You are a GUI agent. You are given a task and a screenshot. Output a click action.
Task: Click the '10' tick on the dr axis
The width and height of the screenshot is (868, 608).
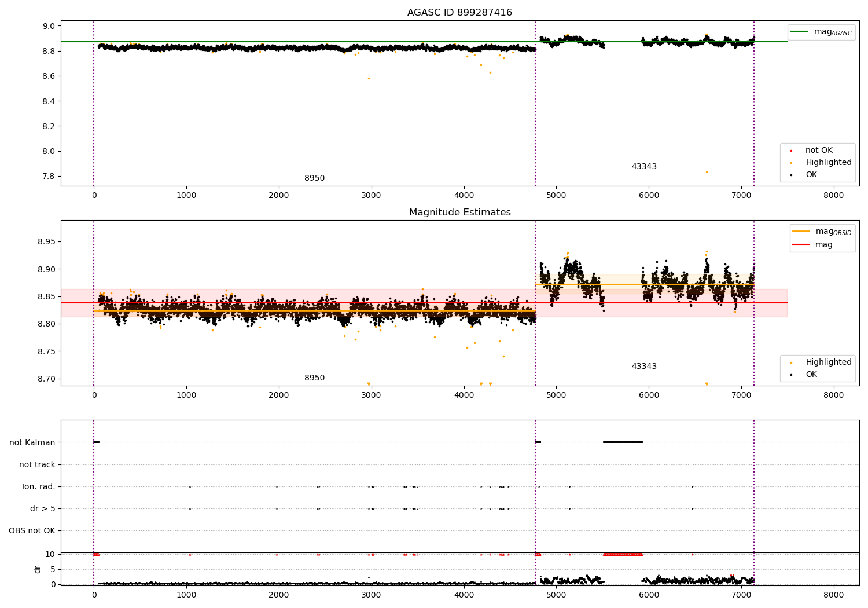(50, 555)
